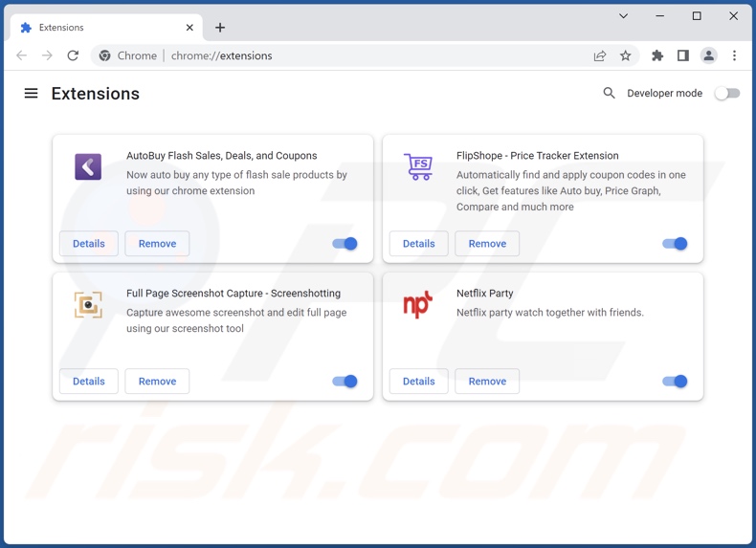
Task: Click the Extensions page heading
Action: (96, 94)
